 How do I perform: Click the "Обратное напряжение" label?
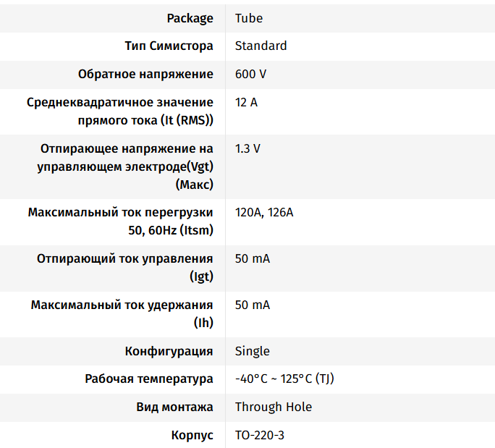145,74
